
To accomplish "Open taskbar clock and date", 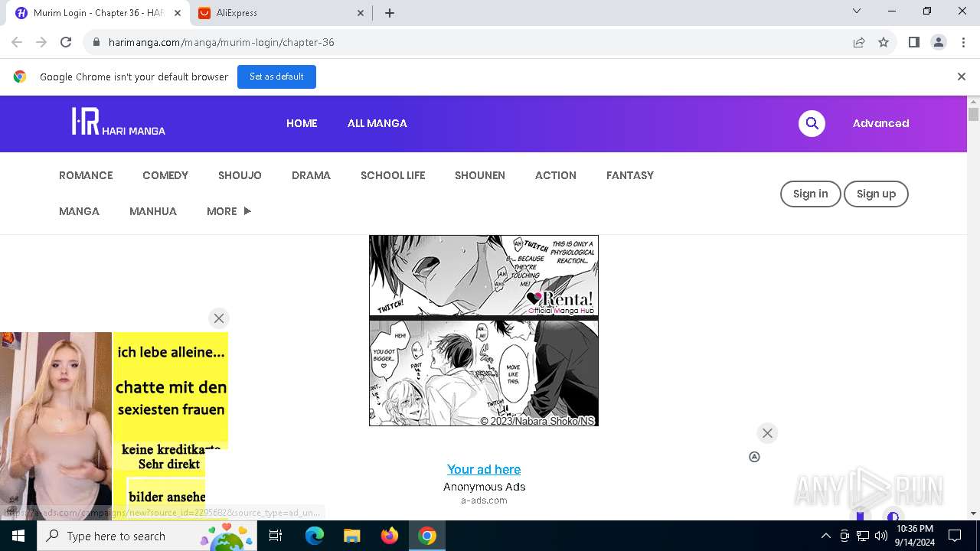I will (914, 536).
